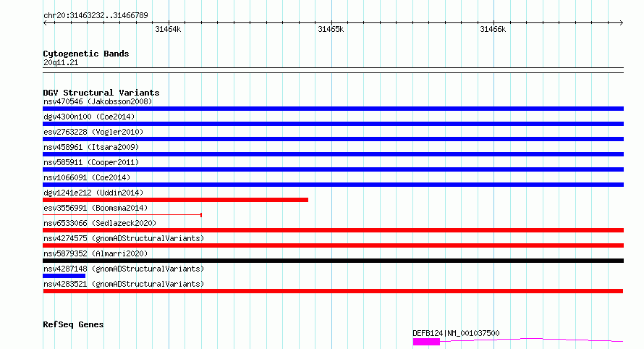Select the blue bar under nsv470546
The image size is (644, 349).
pyautogui.click(x=333, y=109)
